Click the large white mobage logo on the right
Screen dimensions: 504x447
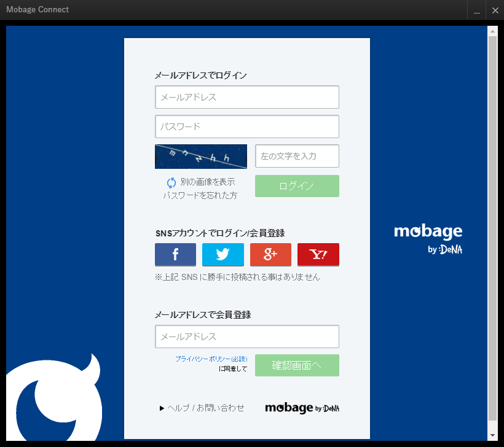[x=428, y=239]
